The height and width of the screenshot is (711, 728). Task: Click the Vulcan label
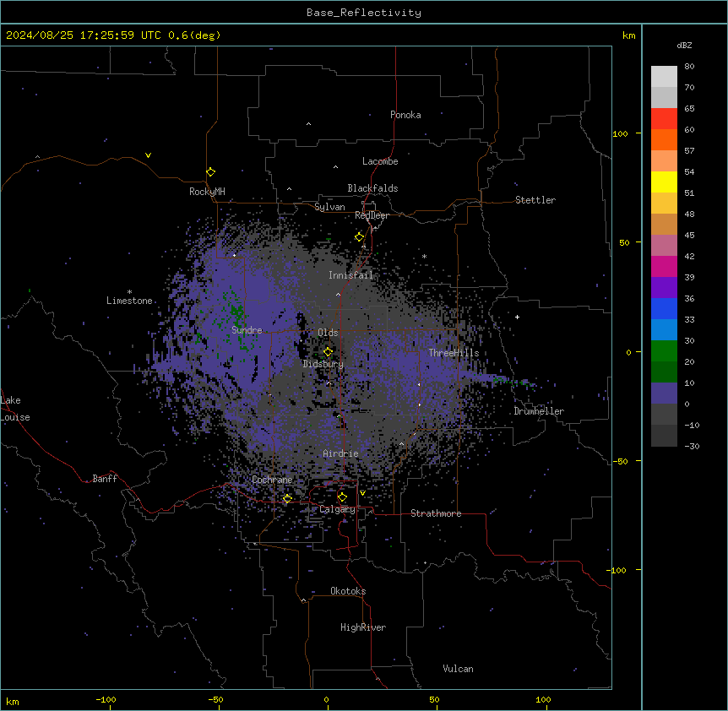tap(458, 669)
